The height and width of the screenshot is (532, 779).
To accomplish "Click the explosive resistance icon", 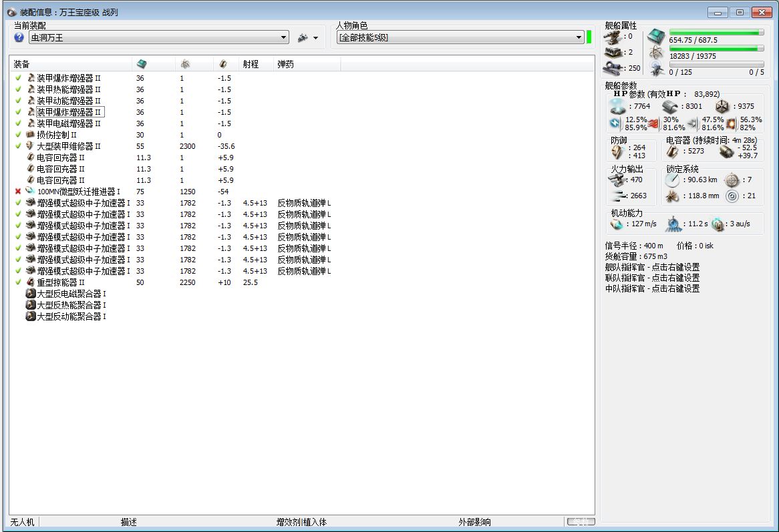I will (732, 123).
